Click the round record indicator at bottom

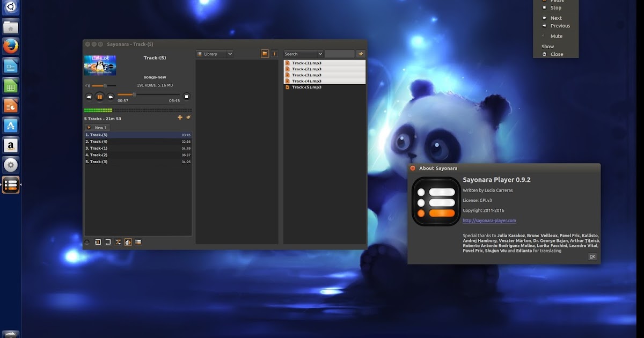tap(87, 242)
